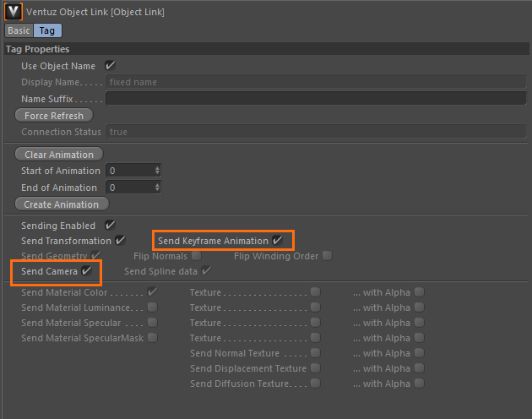The height and width of the screenshot is (419, 532).
Task: Toggle the Use Object Name checkbox
Action: 110,66
